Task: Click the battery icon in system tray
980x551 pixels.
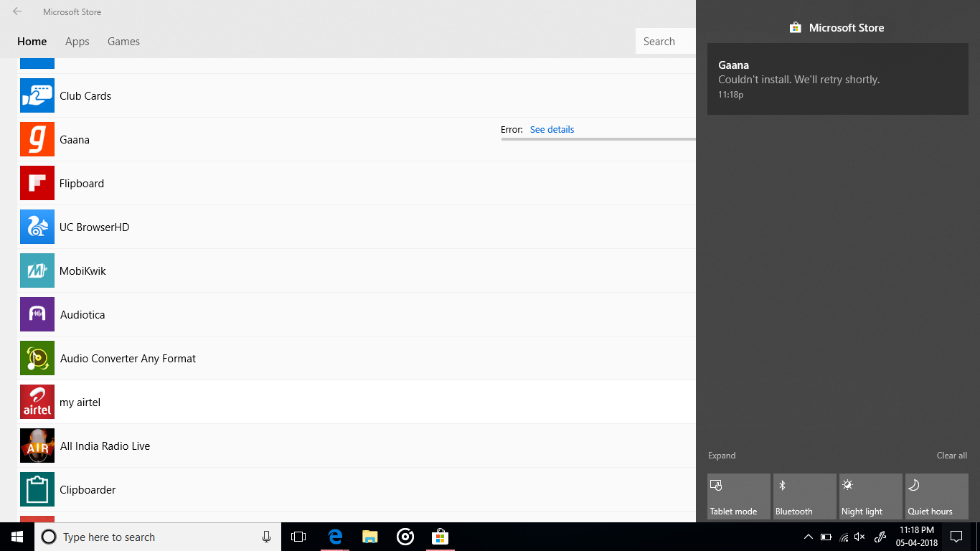Action: [x=826, y=537]
